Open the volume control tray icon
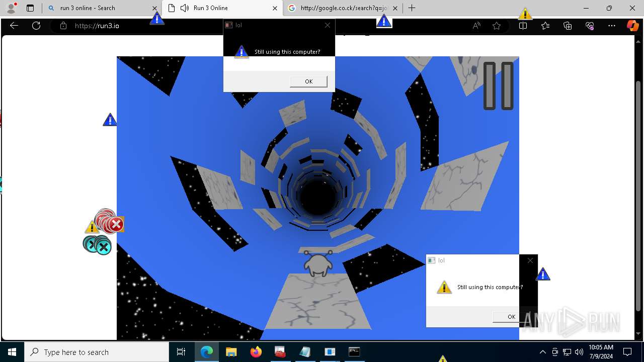 579,352
